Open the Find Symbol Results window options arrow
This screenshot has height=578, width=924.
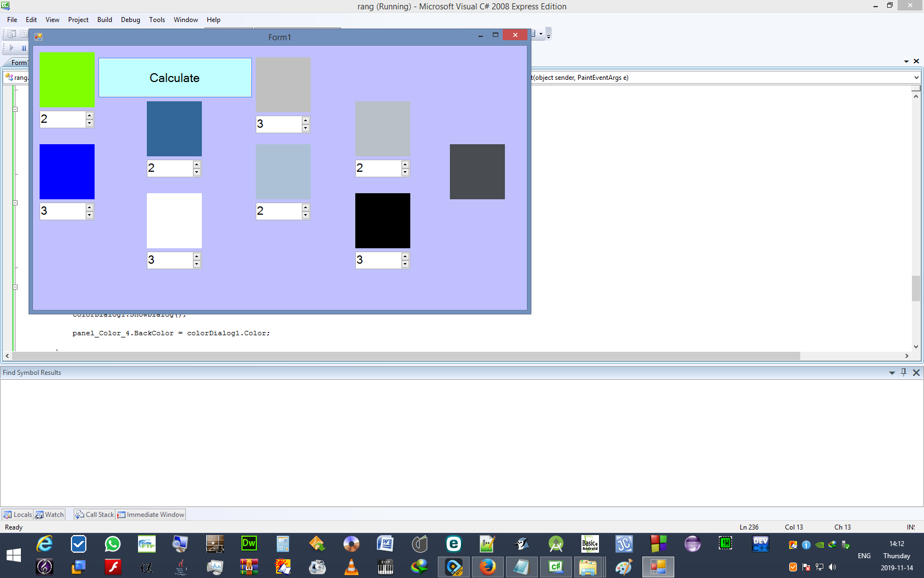tap(892, 373)
